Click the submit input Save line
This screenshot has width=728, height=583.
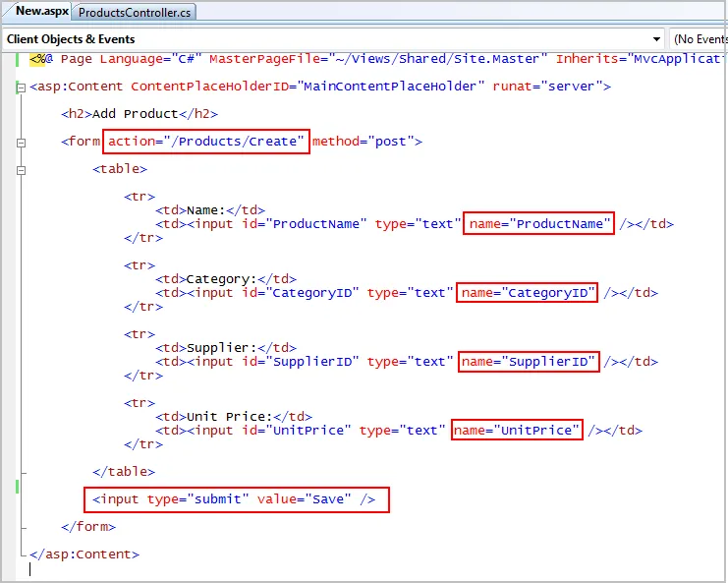pos(234,499)
